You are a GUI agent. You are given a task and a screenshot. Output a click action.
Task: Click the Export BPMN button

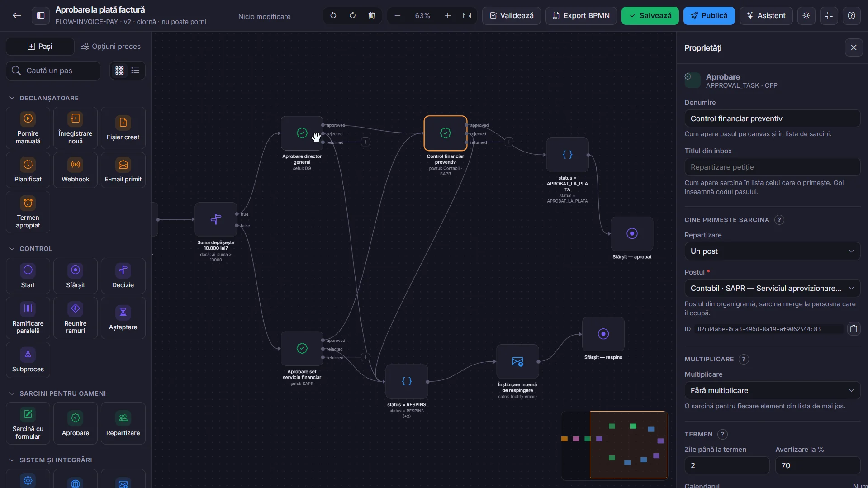pyautogui.click(x=581, y=15)
